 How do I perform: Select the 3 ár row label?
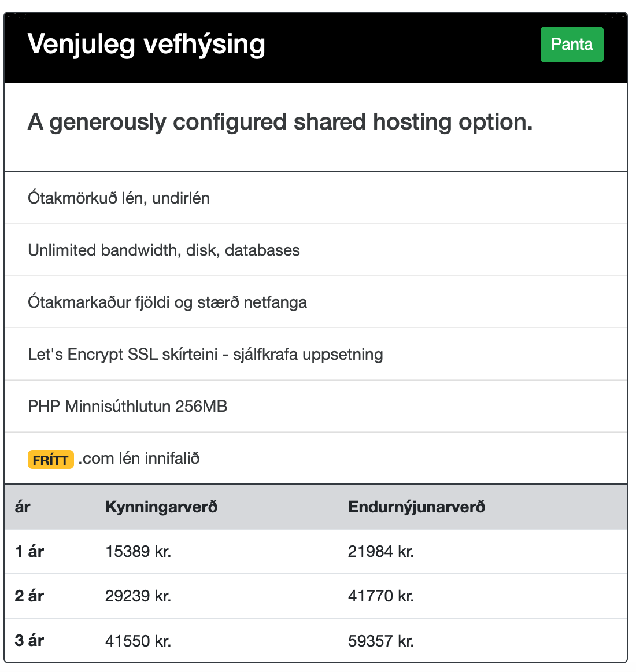click(28, 641)
